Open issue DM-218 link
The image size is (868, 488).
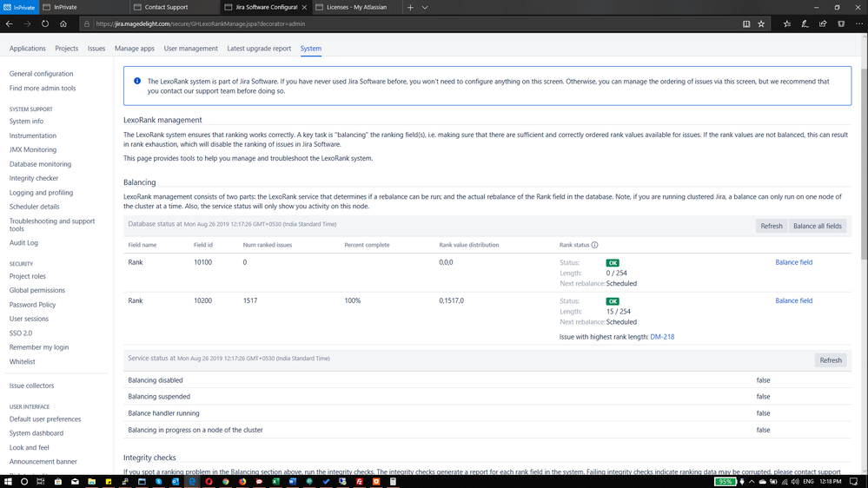662,336
